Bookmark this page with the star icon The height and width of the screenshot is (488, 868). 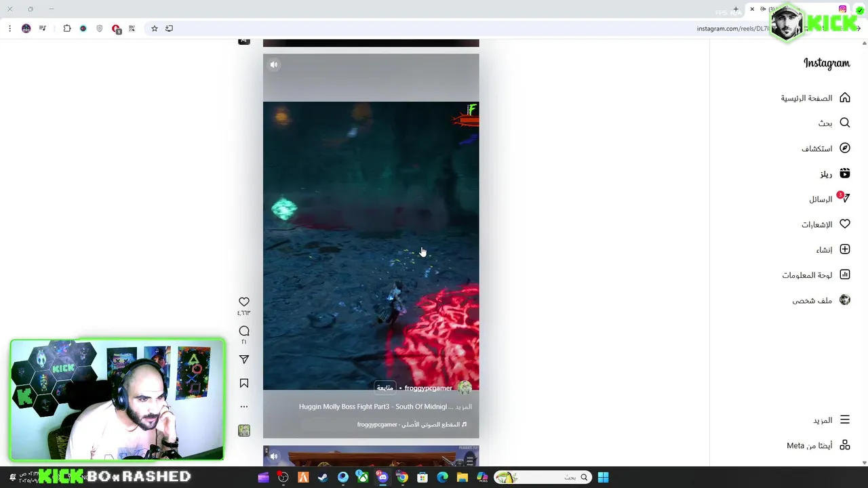click(x=155, y=28)
